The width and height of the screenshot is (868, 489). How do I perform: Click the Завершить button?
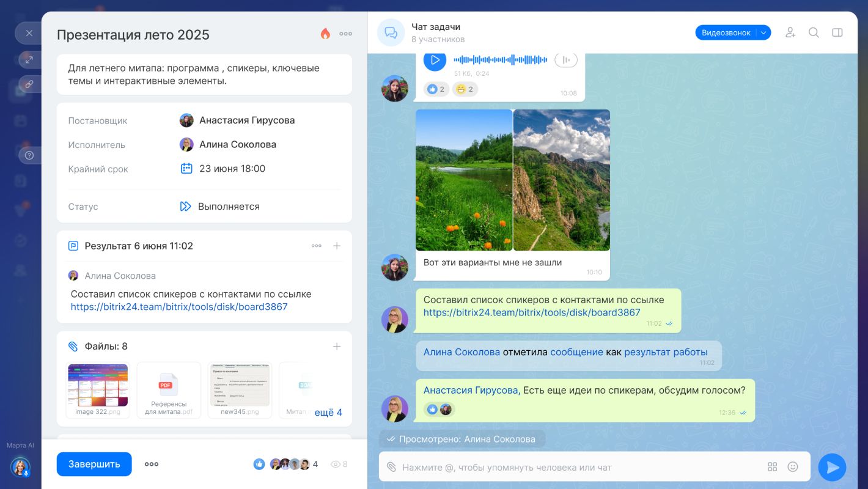point(94,464)
